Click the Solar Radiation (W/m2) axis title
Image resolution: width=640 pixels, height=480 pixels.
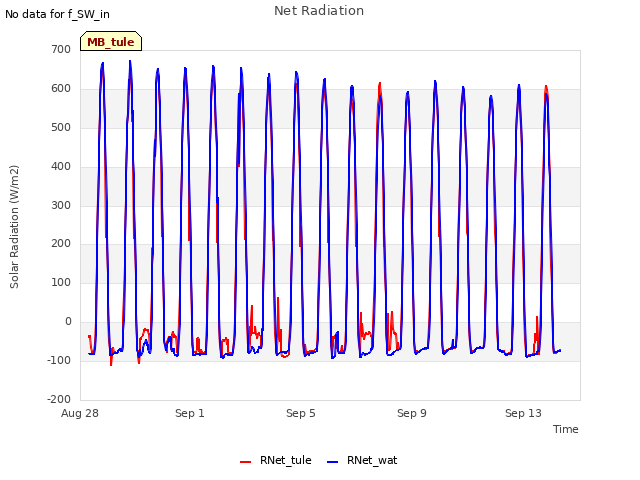[14, 227]
